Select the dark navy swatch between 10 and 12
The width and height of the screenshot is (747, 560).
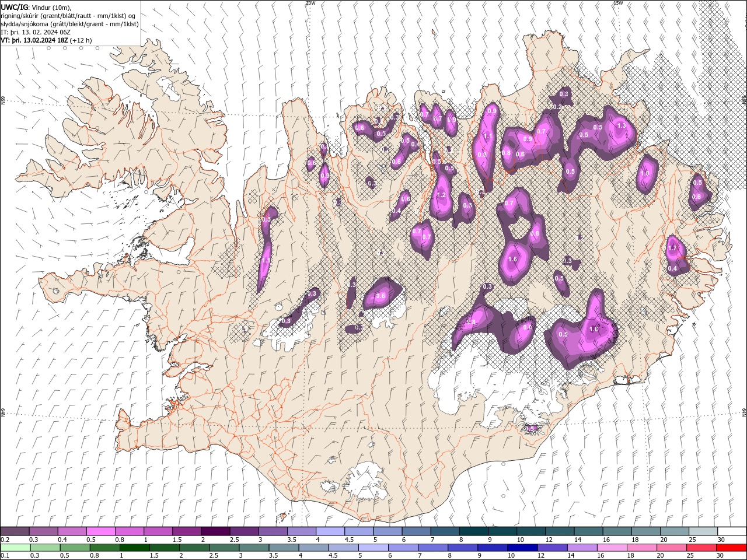pos(522,547)
